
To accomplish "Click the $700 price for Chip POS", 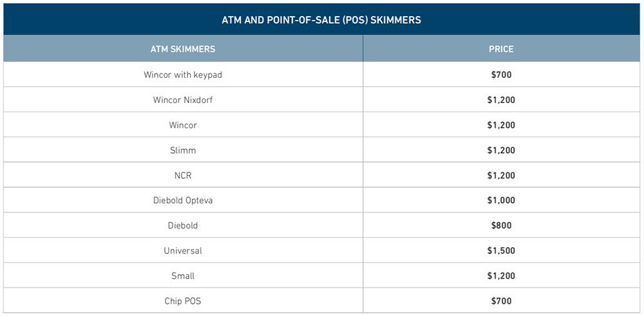I will 501,301.
